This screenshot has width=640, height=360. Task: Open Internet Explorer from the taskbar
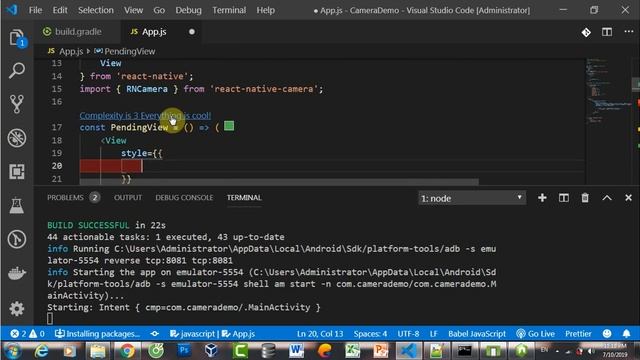coord(41,351)
